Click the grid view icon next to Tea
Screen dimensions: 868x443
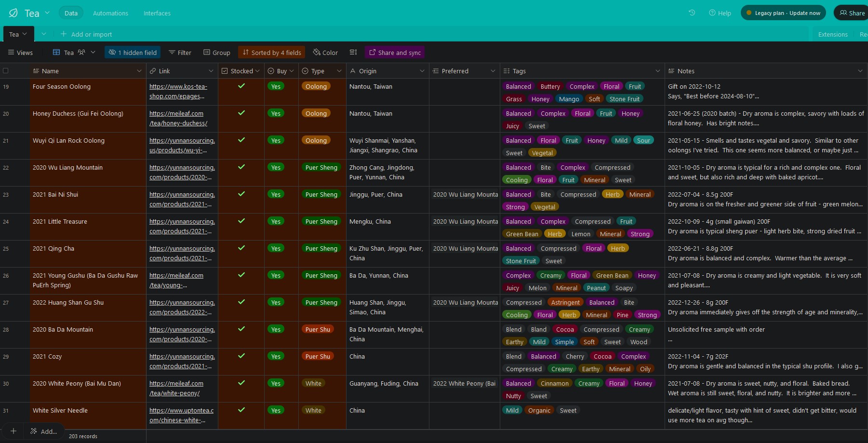click(56, 53)
